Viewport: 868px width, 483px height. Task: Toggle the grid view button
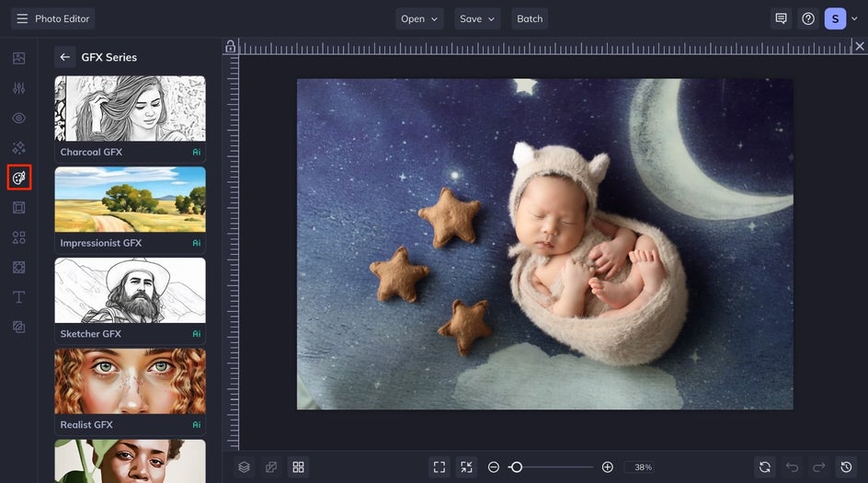[x=298, y=467]
